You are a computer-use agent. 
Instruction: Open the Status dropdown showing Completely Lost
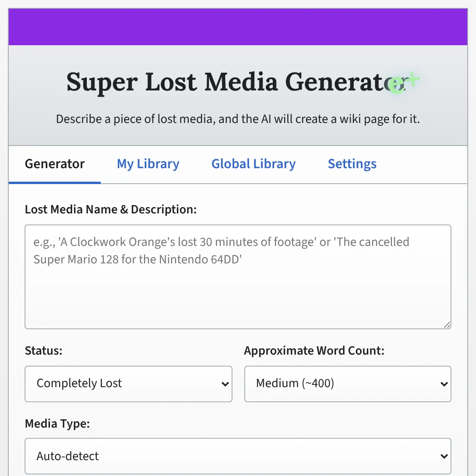pyautogui.click(x=128, y=384)
